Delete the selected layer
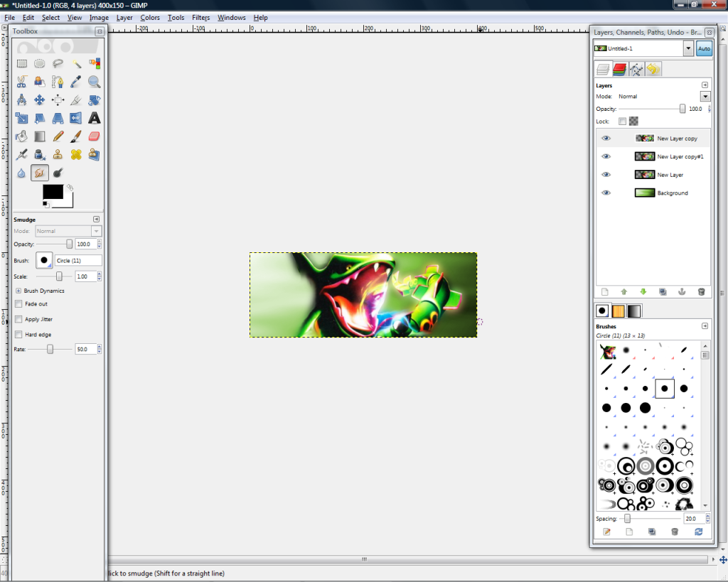Image resolution: width=728 pixels, height=582 pixels. pos(702,292)
